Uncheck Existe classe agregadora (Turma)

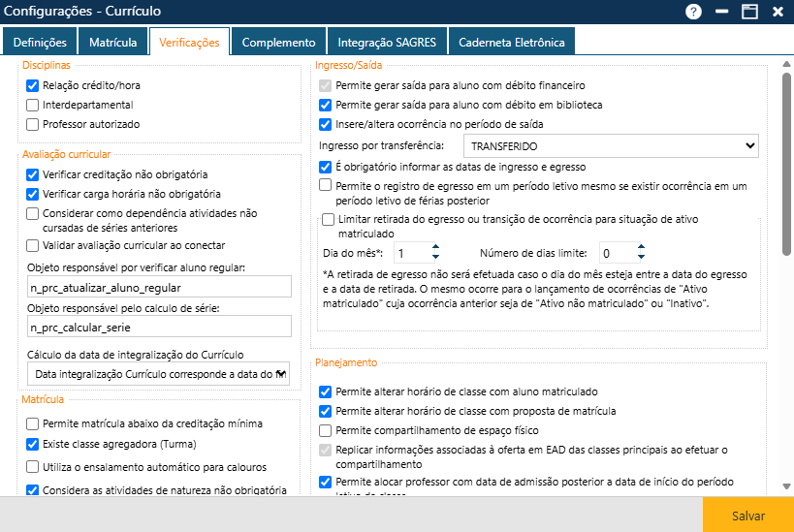tap(32, 444)
